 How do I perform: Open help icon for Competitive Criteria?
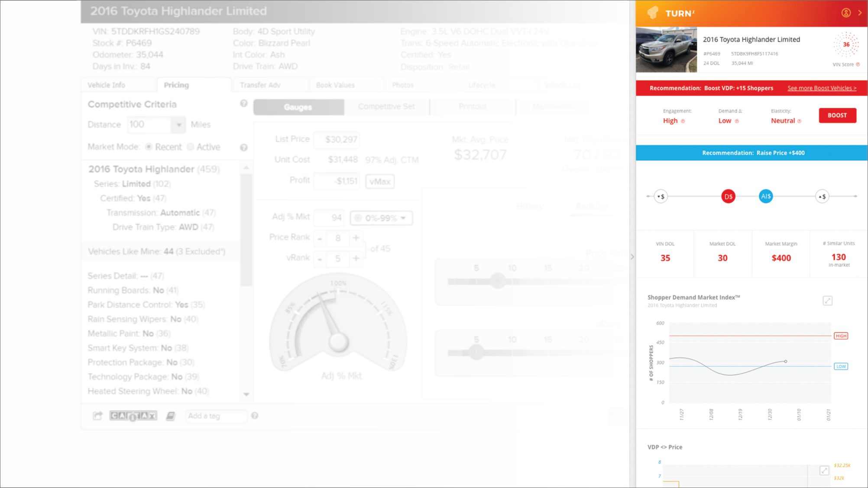point(244,103)
